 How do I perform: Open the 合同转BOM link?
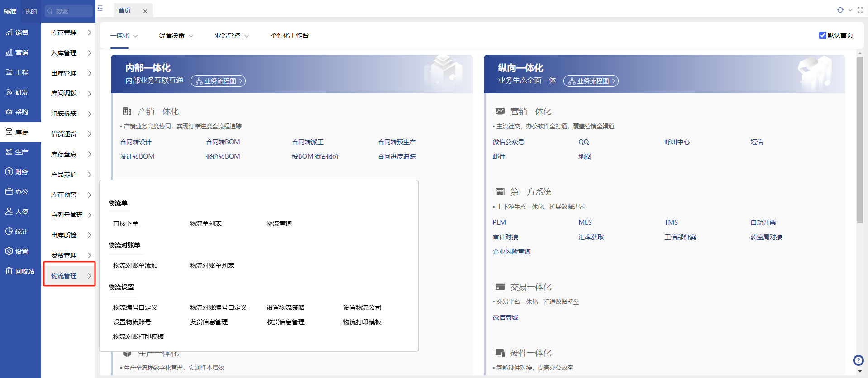223,142
